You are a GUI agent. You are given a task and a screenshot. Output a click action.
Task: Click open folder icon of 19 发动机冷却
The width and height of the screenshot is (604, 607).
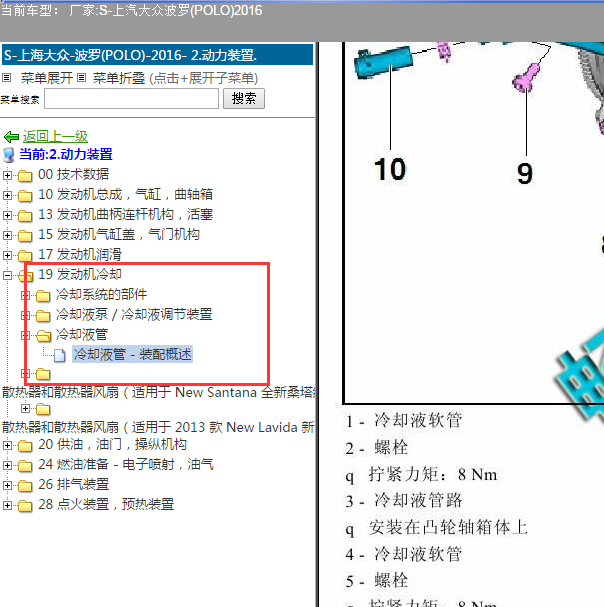pos(26,276)
